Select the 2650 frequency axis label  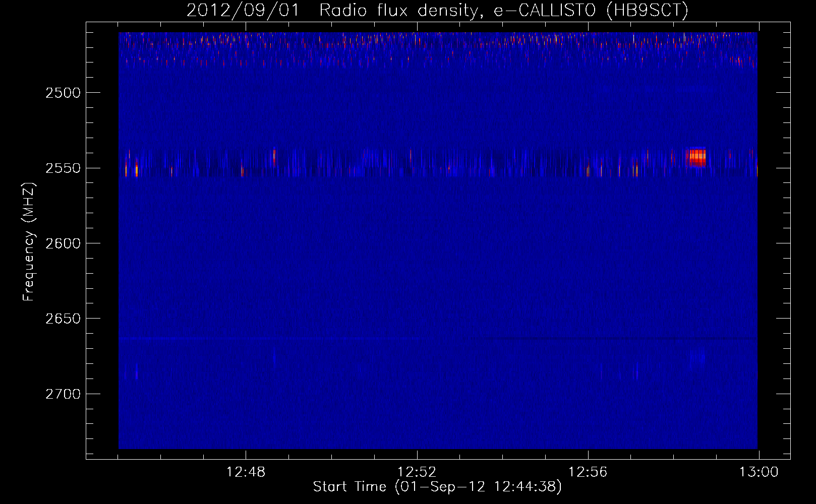[x=63, y=319]
